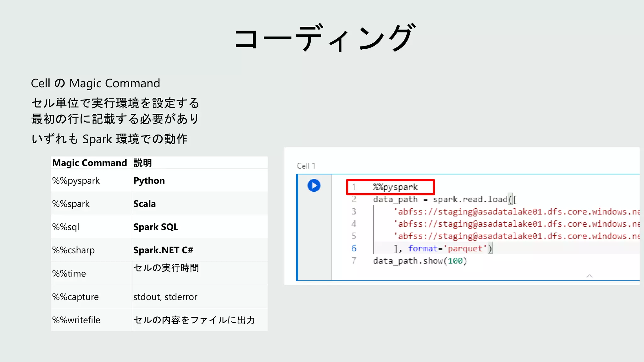This screenshot has width=644, height=362.
Task: Click the 'セルの内容をファイルに出力' table cell
Action: (x=200, y=320)
